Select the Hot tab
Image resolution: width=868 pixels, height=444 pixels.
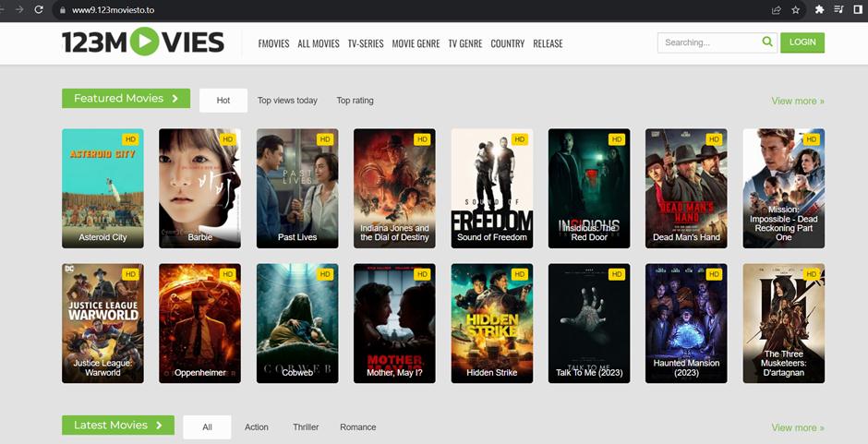(223, 101)
